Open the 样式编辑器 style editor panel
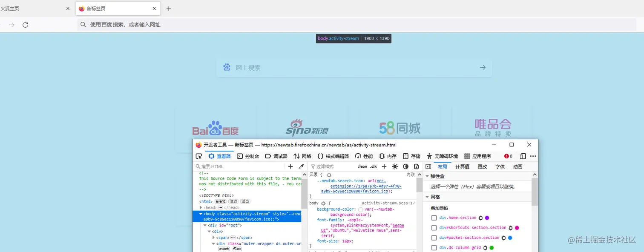This screenshot has width=644, height=252. (x=333, y=156)
